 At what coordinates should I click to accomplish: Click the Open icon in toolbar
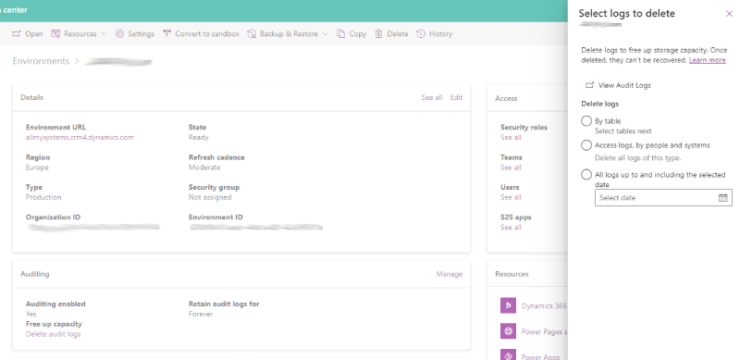coord(17,34)
